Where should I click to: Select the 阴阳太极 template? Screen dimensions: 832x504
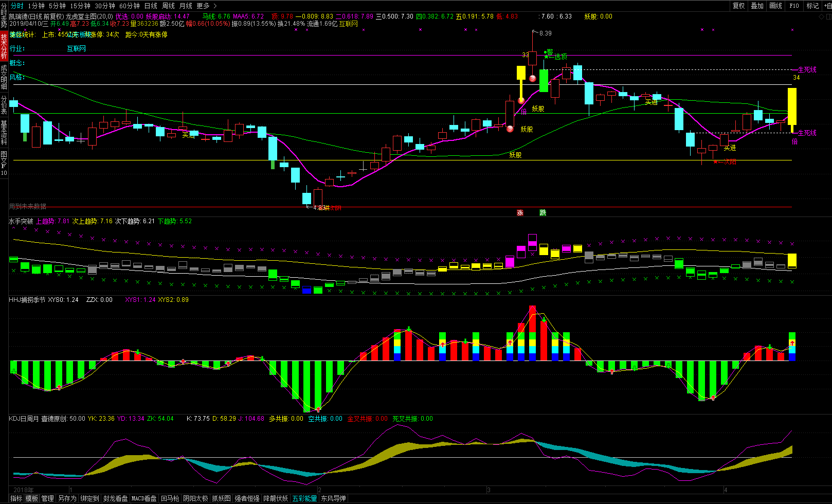tap(196, 498)
